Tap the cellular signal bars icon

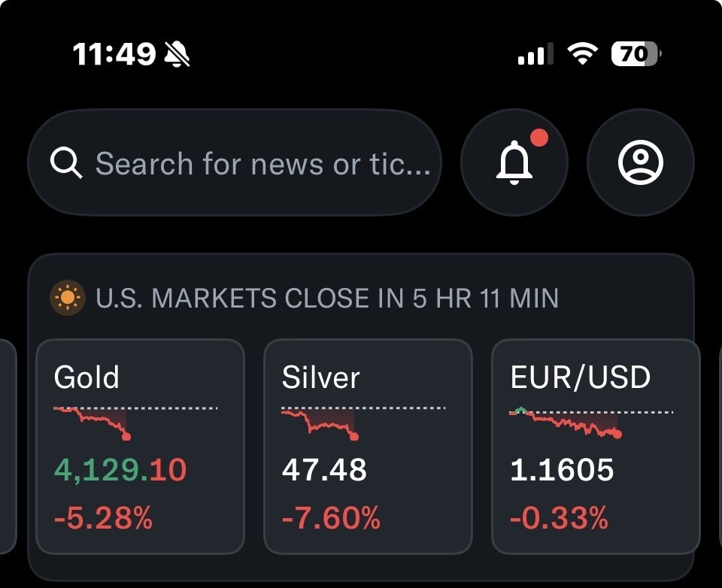click(535, 54)
